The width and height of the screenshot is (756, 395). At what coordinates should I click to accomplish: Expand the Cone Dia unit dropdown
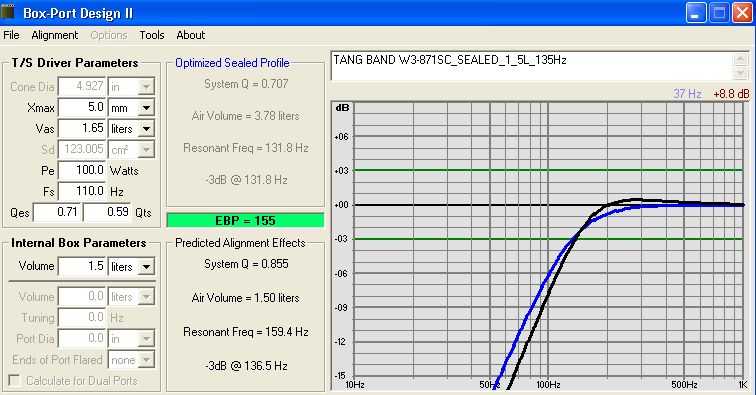point(146,87)
